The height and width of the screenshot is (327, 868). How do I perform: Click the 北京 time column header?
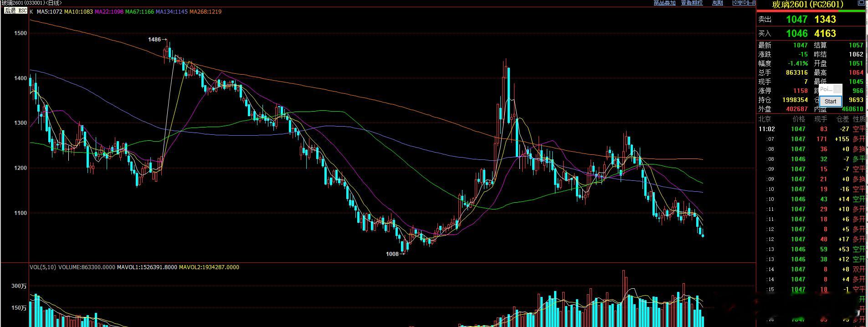765,119
